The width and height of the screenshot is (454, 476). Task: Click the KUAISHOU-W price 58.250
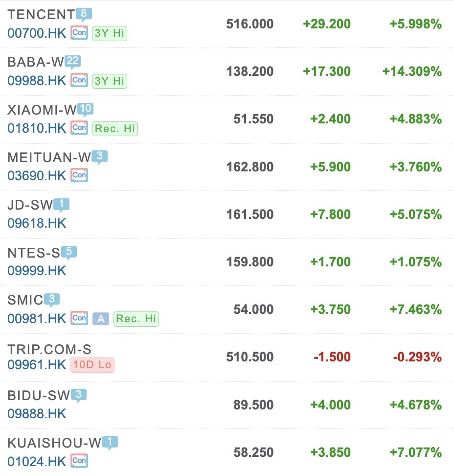pos(253,452)
